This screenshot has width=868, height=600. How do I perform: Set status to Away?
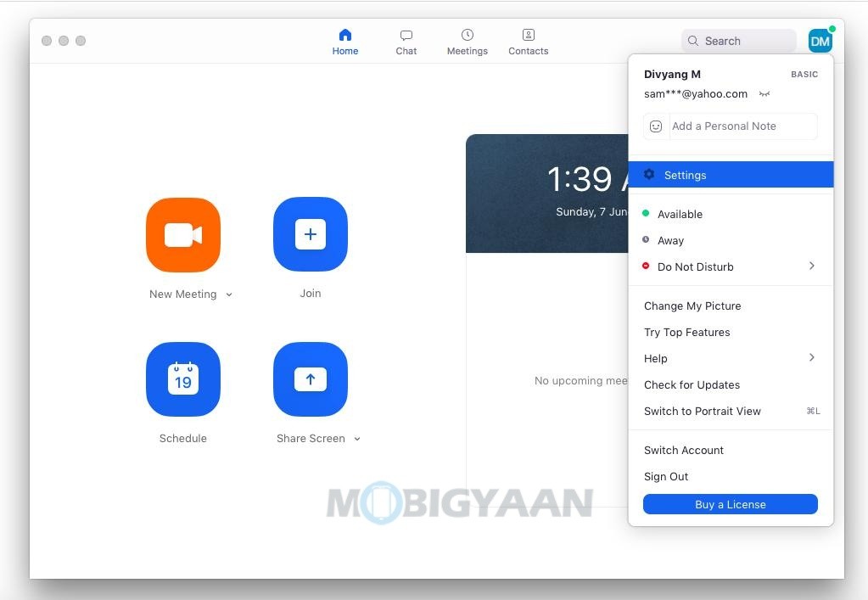670,241
